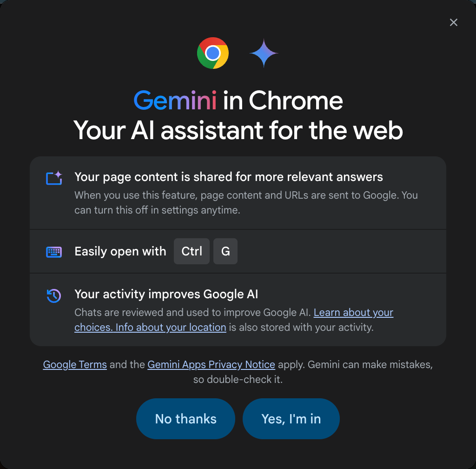Click the Gemini sparkle star icon
Image resolution: width=476 pixels, height=469 pixels.
pyautogui.click(x=264, y=53)
